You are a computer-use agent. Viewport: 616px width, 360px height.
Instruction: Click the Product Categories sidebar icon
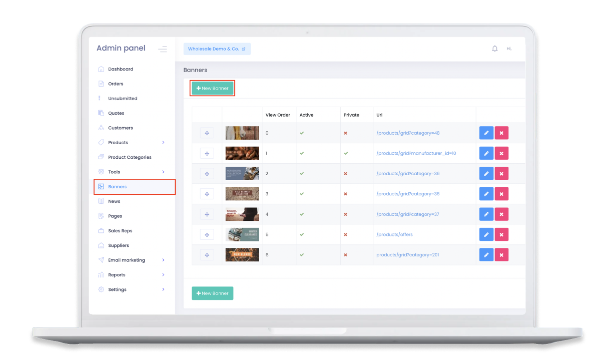click(101, 157)
